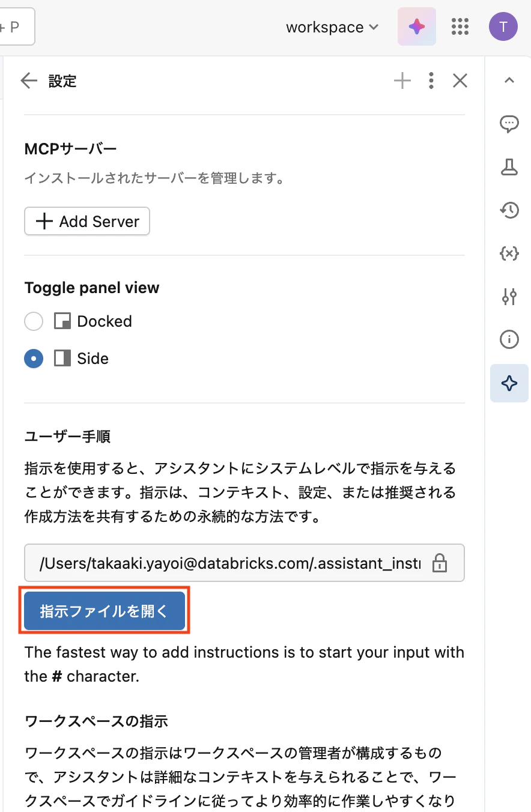Select the experiments flask icon
This screenshot has height=812, width=531.
(x=509, y=167)
